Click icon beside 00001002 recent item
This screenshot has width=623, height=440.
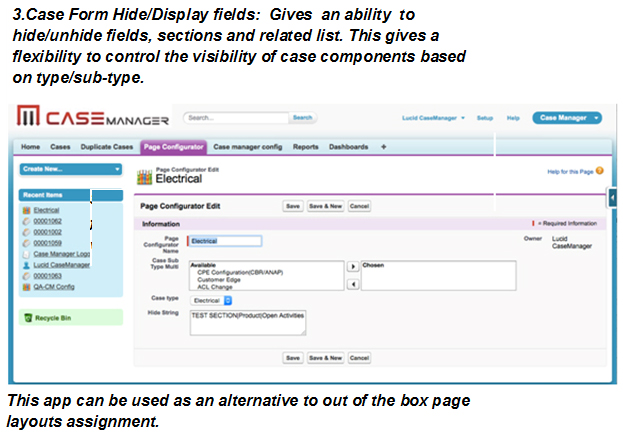pyautogui.click(x=27, y=232)
